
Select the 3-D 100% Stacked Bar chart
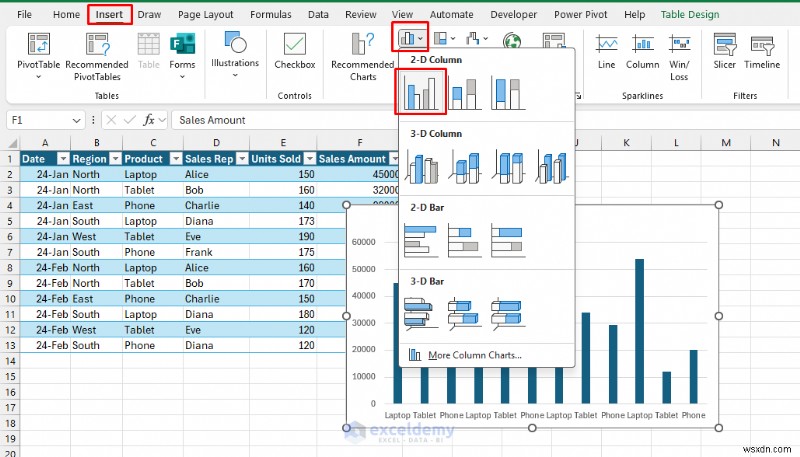508,314
